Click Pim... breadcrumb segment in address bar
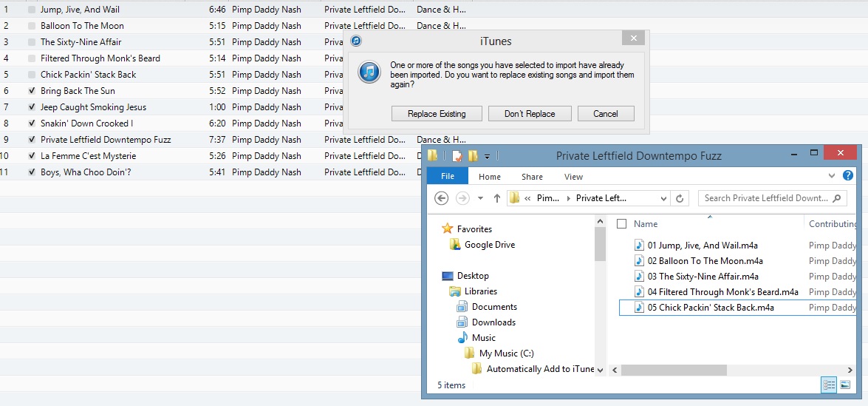This screenshot has width=868, height=406. 548,198
